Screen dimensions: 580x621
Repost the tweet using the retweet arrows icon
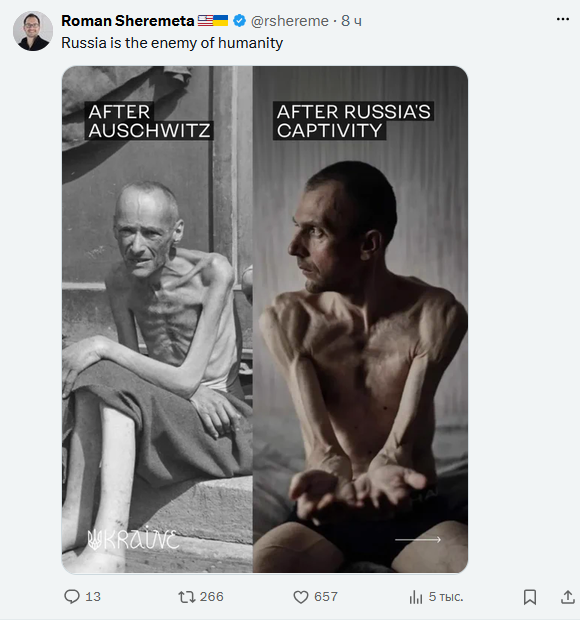coord(187,596)
